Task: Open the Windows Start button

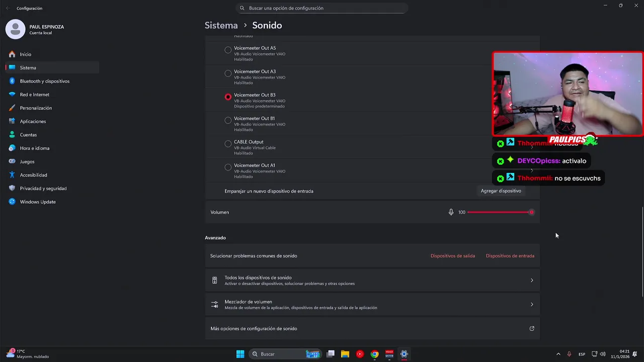Action: coord(240,354)
